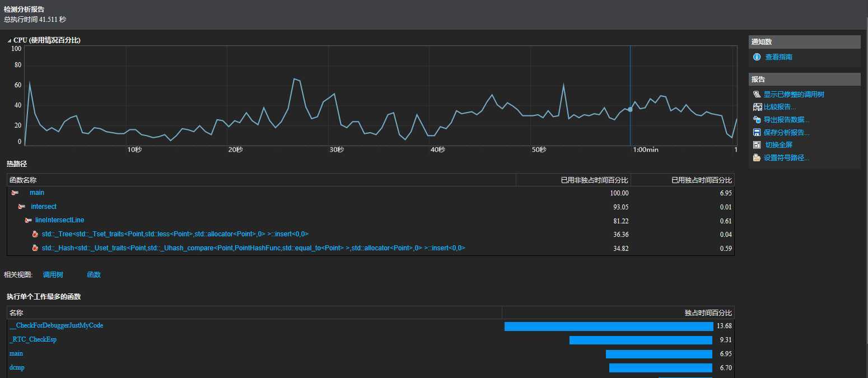Click the 81.22 value for lineIntersectLine
Image resolution: width=868 pixels, height=378 pixels.
621,221
